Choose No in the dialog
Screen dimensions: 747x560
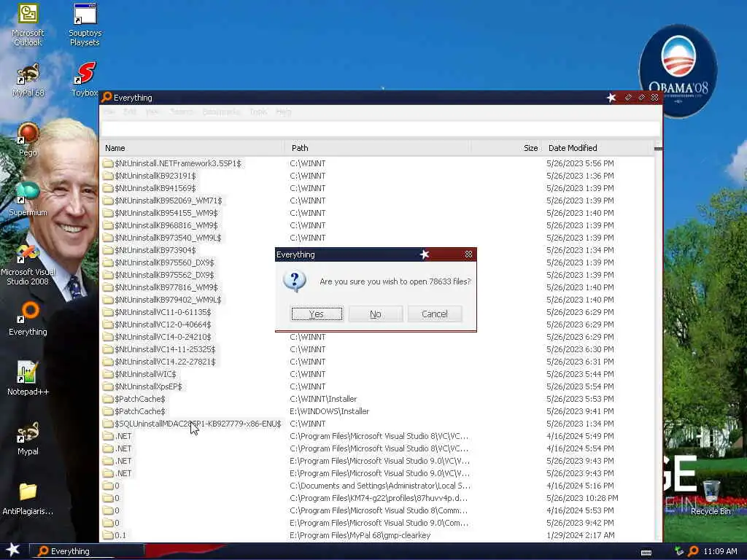coord(376,314)
